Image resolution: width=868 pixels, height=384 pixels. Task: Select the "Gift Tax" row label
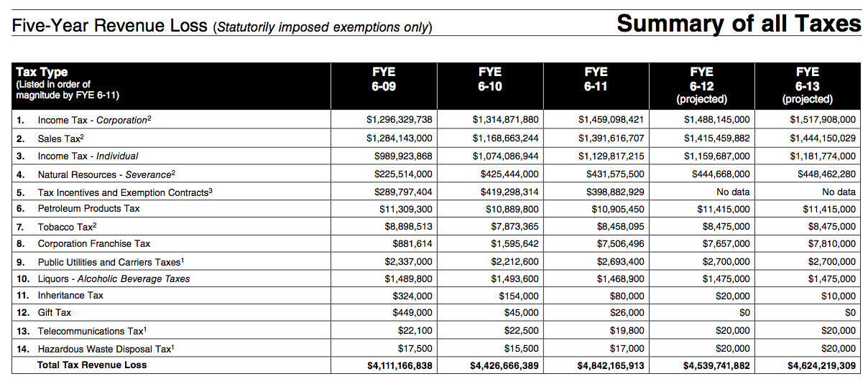coord(55,313)
